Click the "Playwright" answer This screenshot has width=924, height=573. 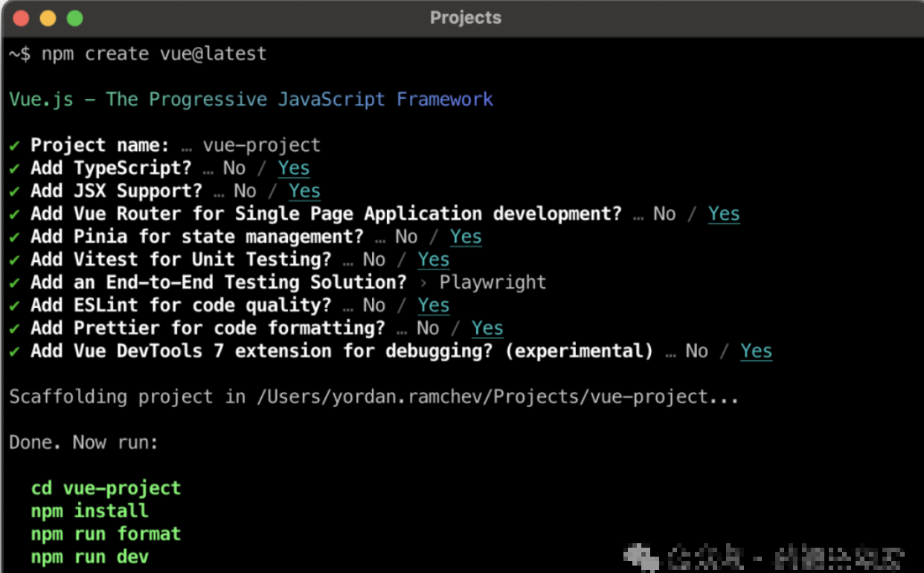(493, 283)
